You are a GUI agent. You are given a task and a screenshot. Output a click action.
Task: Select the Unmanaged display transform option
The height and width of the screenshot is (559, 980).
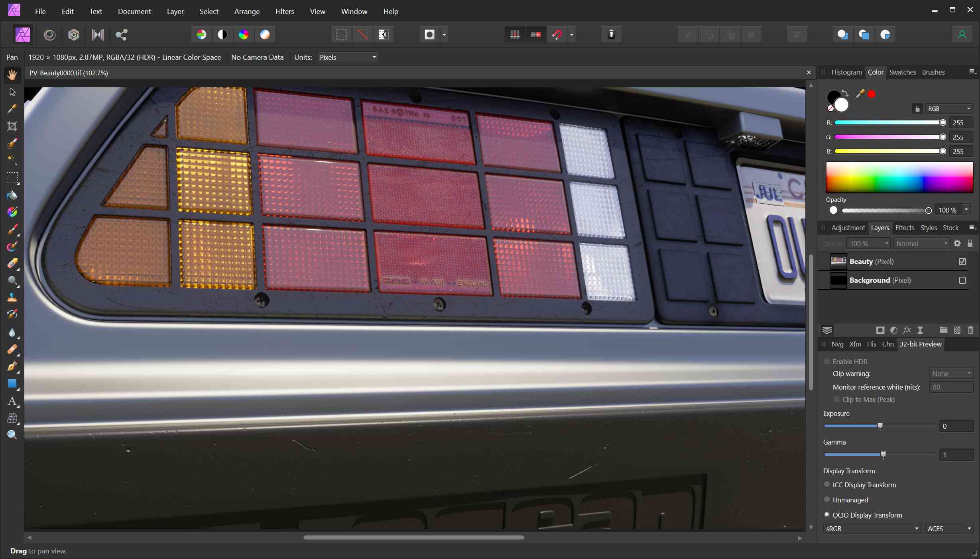point(827,500)
